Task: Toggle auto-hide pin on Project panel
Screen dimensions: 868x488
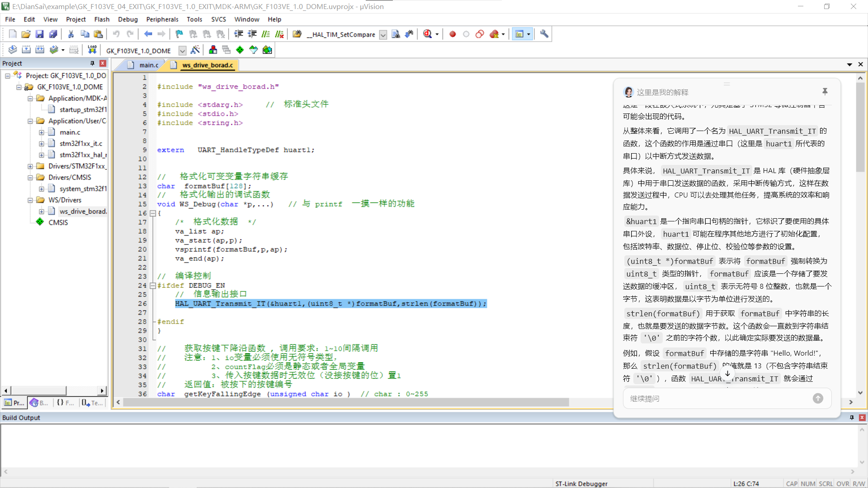Action: (x=92, y=63)
